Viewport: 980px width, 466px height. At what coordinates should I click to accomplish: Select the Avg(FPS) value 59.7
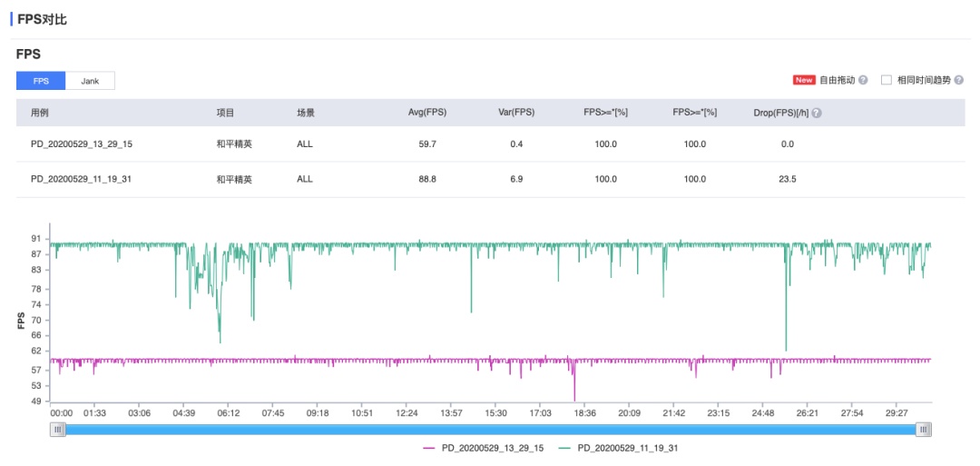pyautogui.click(x=427, y=144)
